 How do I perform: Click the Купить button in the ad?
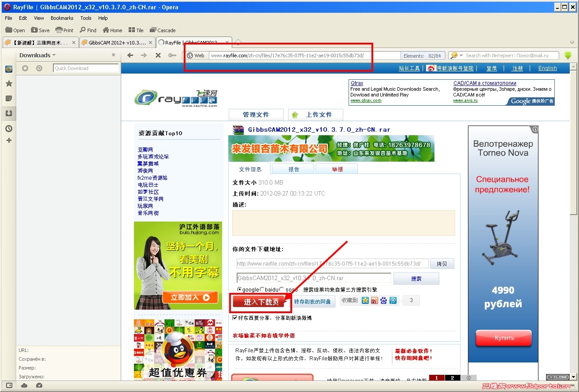504,338
